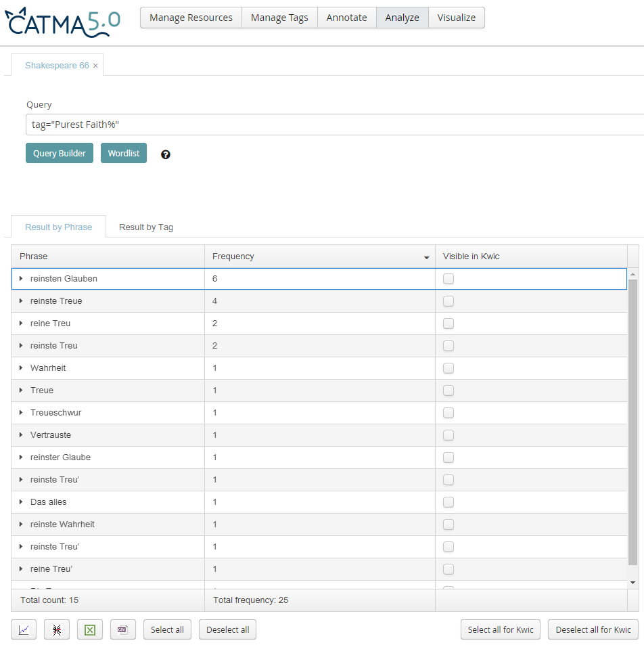The height and width of the screenshot is (647, 644).
Task: Switch to Result by Tag tab
Action: (x=146, y=227)
